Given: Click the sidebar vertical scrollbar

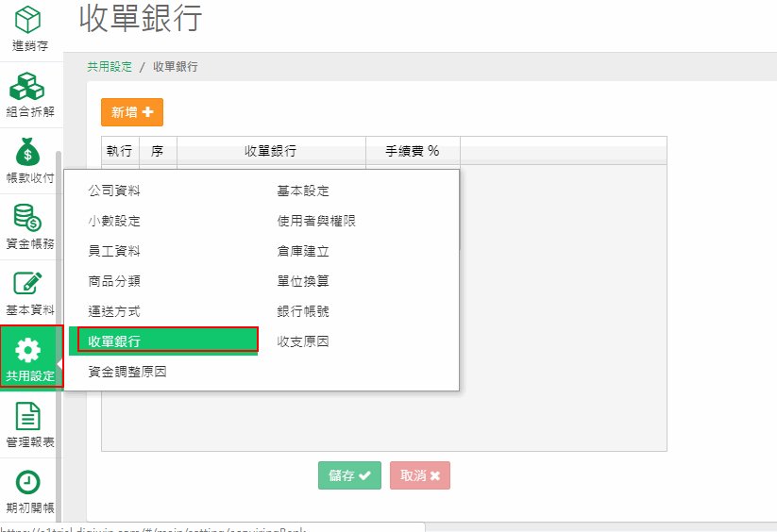Looking at the screenshot, I should point(59,337).
